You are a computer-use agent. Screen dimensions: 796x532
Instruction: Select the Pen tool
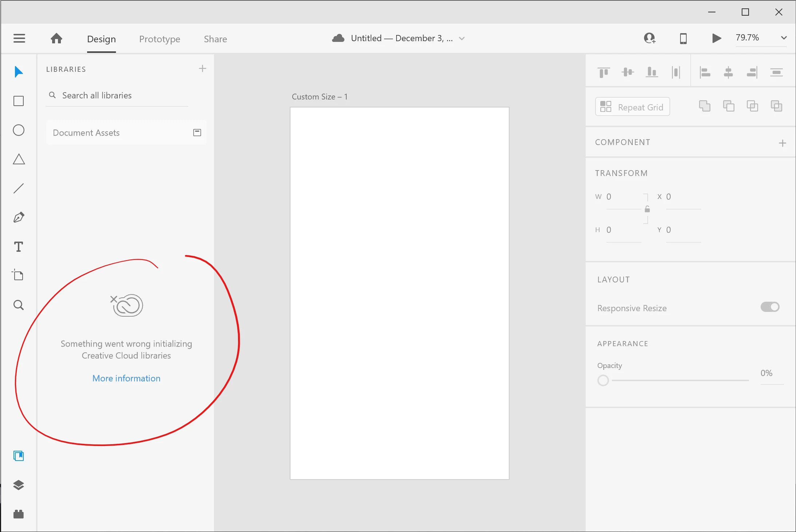coord(19,218)
